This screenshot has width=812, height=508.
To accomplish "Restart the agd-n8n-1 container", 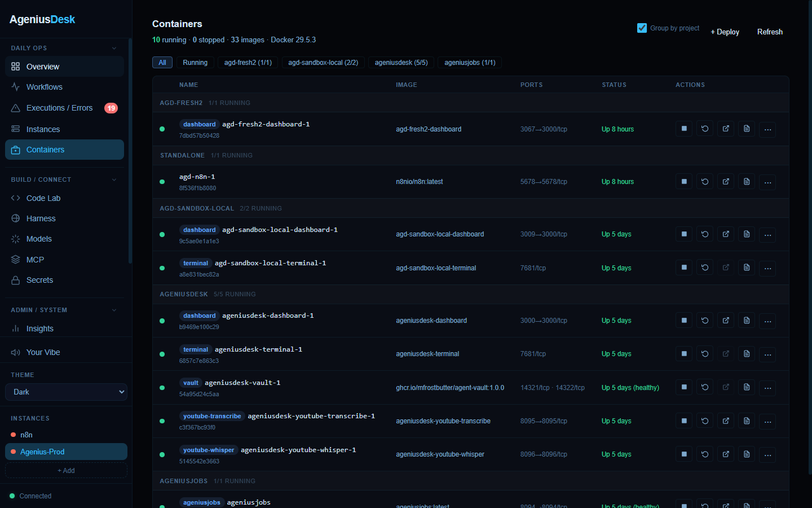I will [x=705, y=182].
